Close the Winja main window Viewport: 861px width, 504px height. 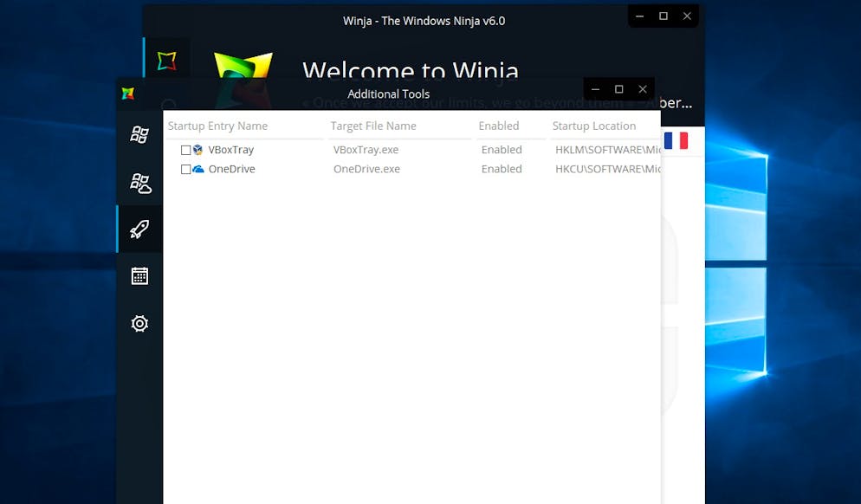(687, 16)
